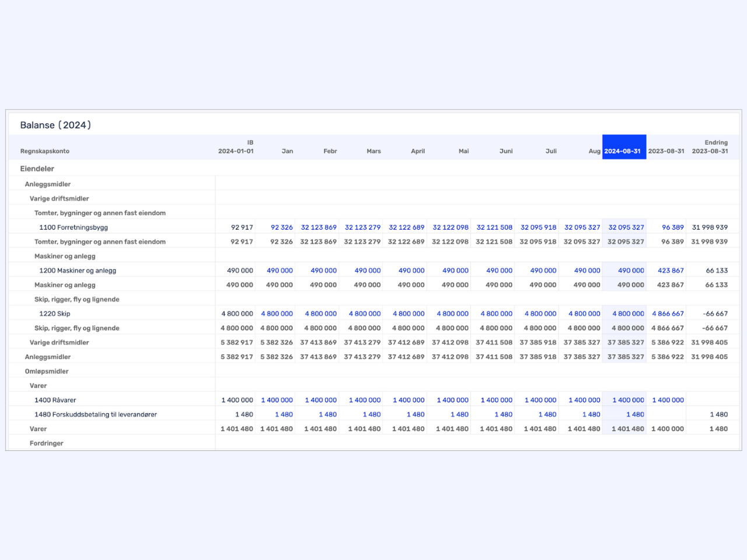Select the Mars column header
The image size is (747, 560).
[373, 151]
